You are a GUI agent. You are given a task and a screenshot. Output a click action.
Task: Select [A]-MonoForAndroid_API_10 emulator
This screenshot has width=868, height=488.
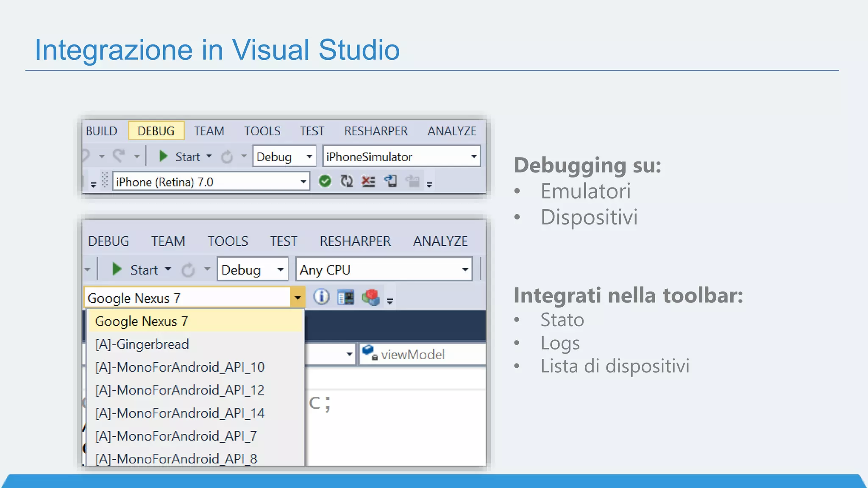click(x=195, y=367)
